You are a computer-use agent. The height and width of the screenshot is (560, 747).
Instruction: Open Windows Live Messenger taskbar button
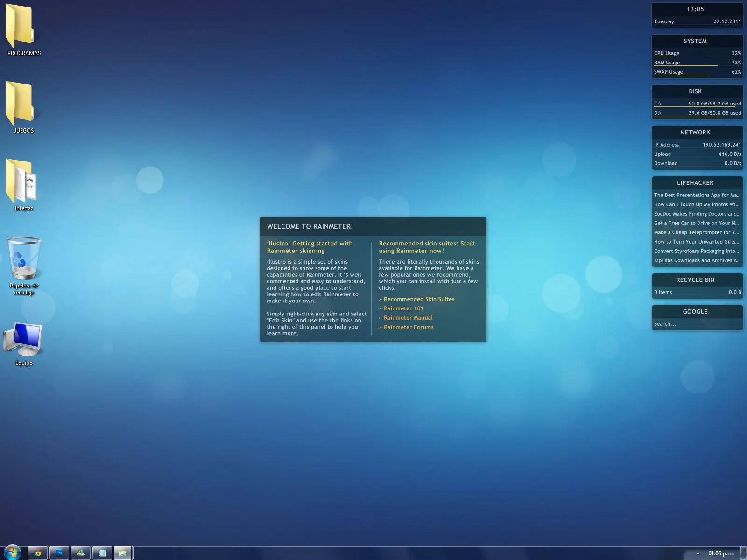[x=81, y=553]
